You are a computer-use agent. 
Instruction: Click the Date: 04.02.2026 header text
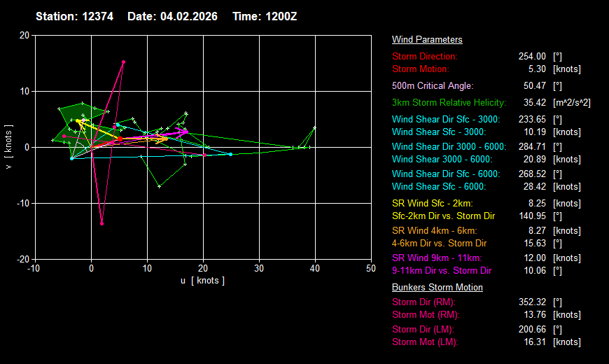click(174, 16)
